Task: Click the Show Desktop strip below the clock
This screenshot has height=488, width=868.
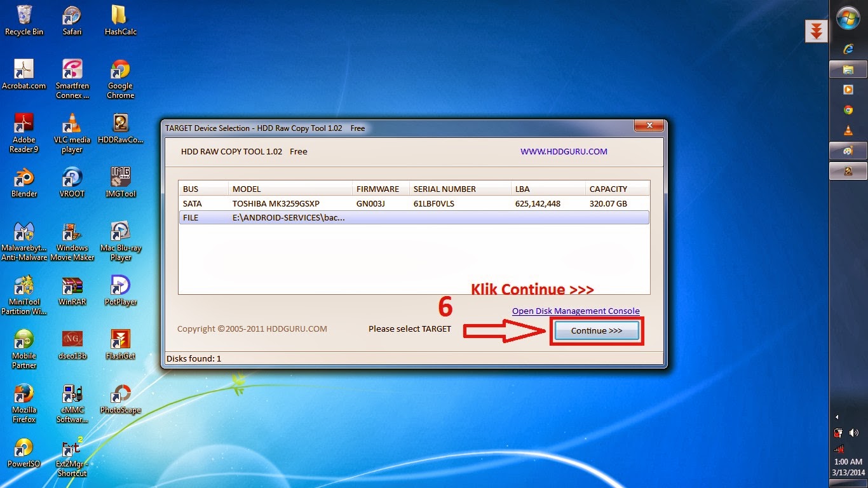Action: pos(848,484)
